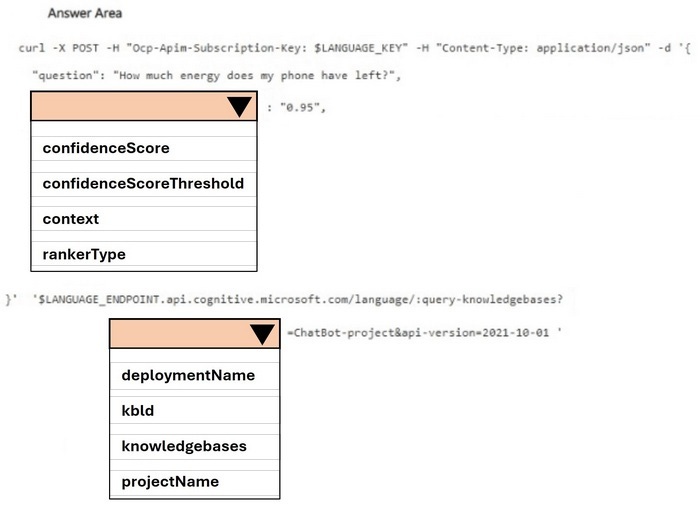Click the orange field of second dropdown

[195, 334]
